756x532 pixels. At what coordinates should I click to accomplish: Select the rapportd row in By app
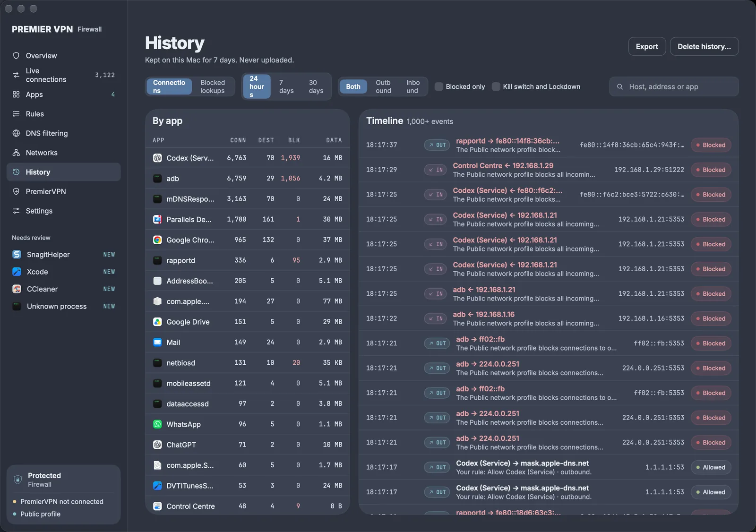click(x=248, y=260)
